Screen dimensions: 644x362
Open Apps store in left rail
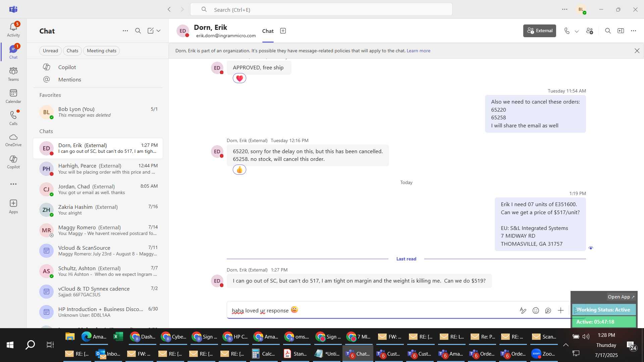(13, 206)
